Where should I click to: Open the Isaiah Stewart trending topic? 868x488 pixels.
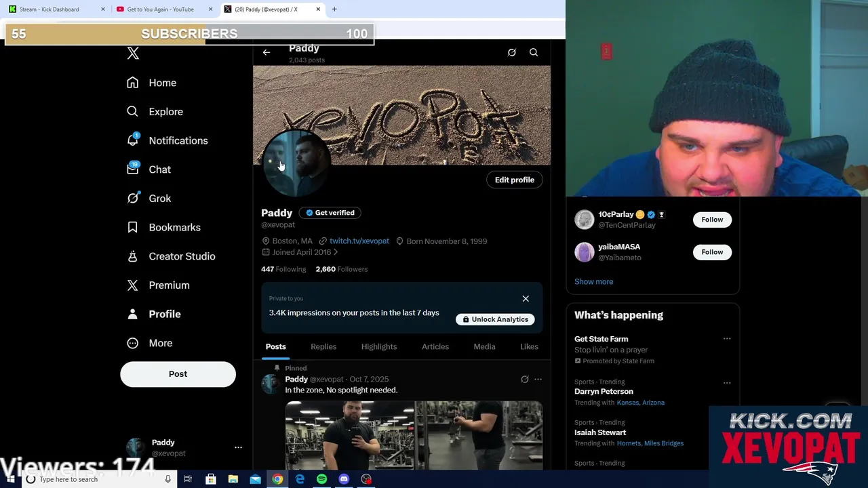[x=600, y=432]
